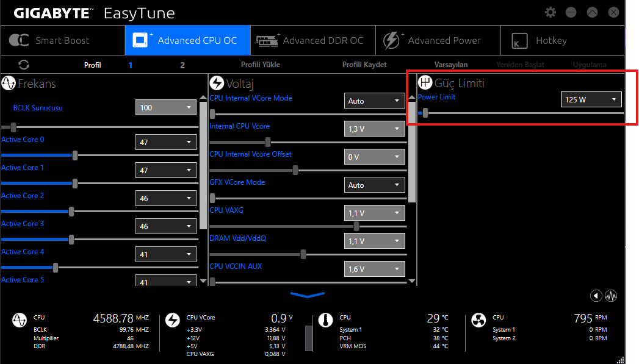Screen dimensions: 639x364
Task: Click the CPU temperature thermometer icon
Action: coord(326,321)
